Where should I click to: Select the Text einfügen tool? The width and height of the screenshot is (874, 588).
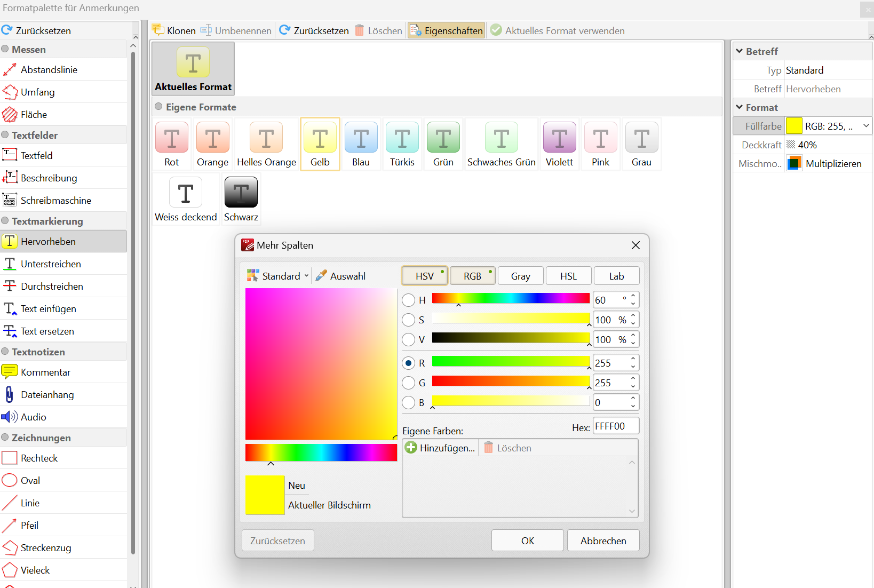[63, 309]
